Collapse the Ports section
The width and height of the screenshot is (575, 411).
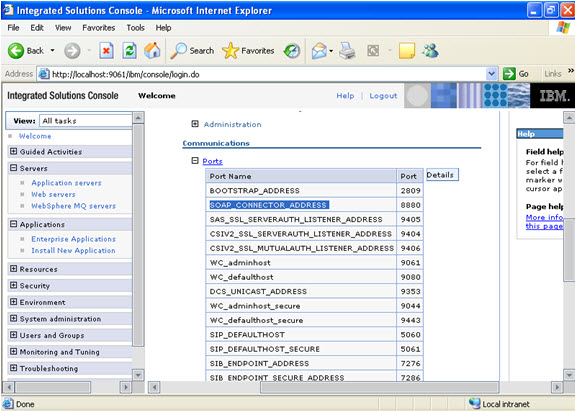click(195, 161)
